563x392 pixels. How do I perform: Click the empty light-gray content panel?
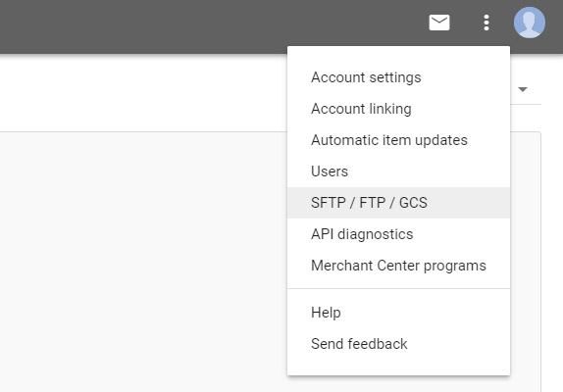143,262
